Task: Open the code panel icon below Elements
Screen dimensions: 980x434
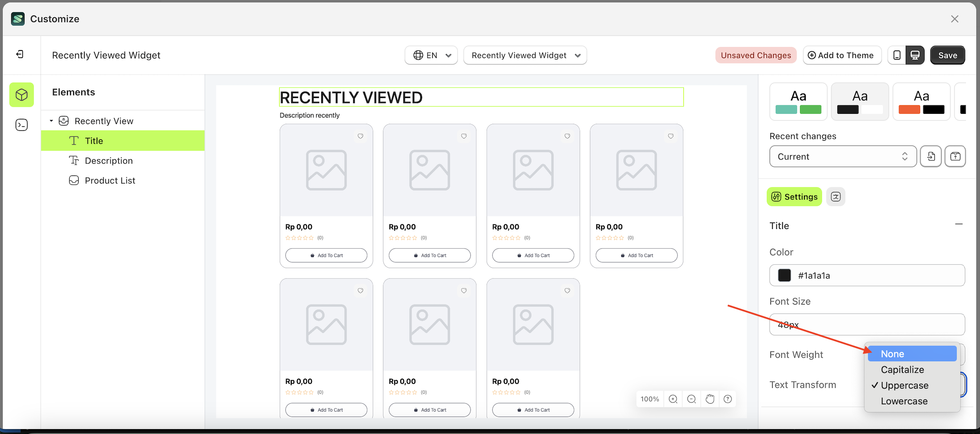Action: tap(21, 125)
